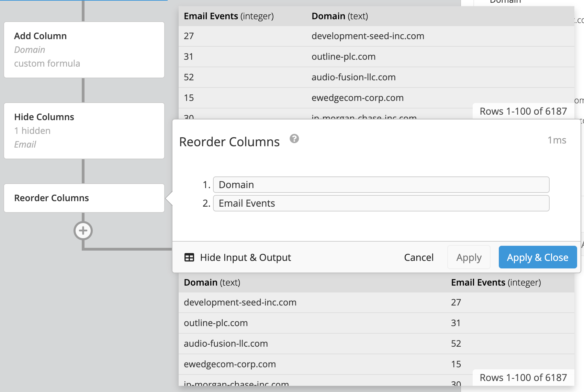Click Email Events header in output table

point(496,283)
